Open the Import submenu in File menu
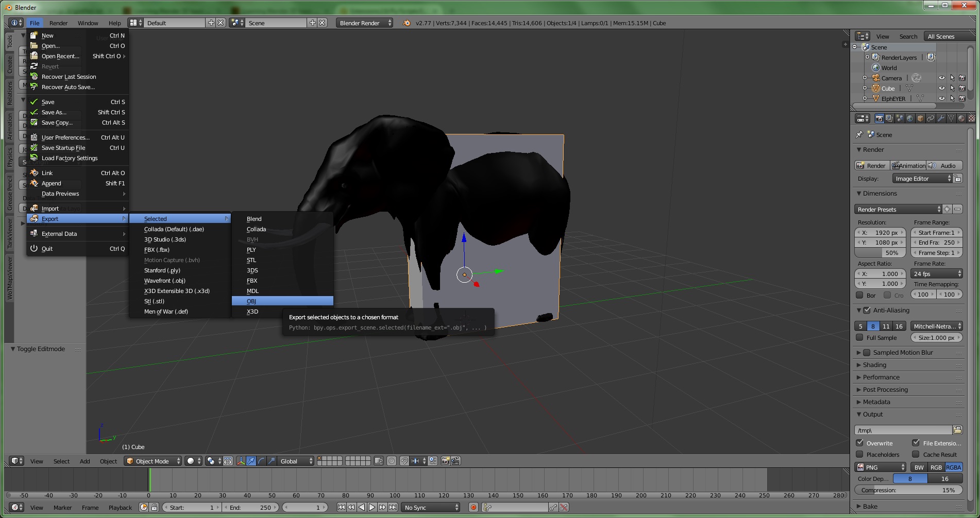 [77, 208]
